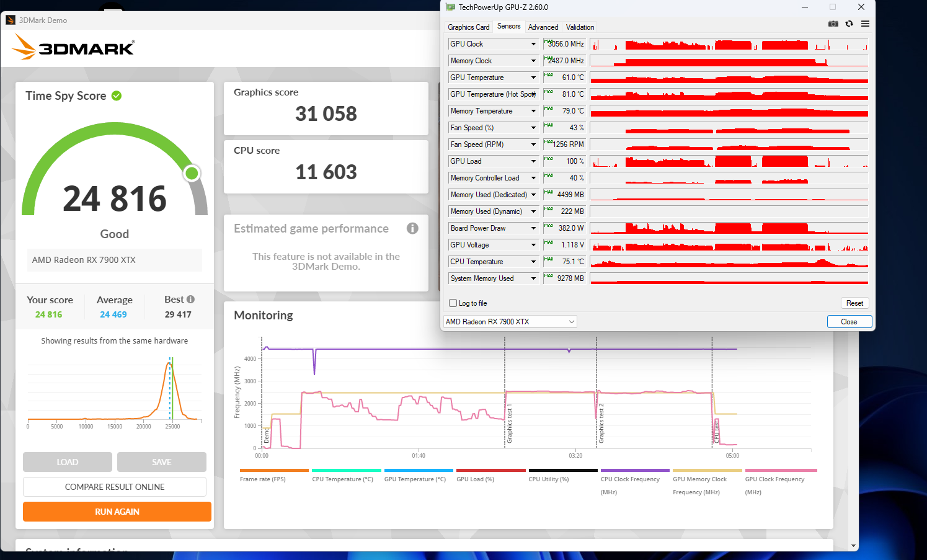This screenshot has height=560, width=927.
Task: Click the 3DMark scrollbar down arrow
Action: tap(854, 546)
